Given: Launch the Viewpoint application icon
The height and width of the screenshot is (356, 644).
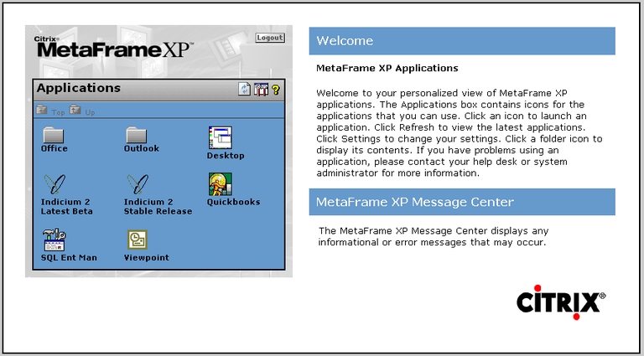Looking at the screenshot, I should [x=136, y=240].
